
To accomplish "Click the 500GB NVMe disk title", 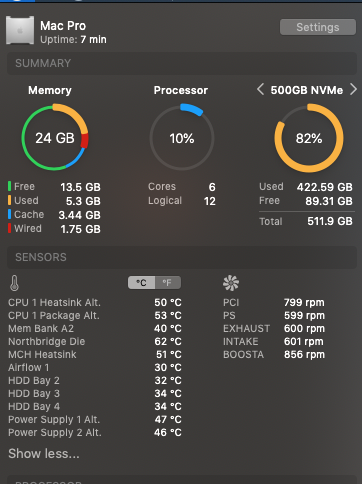I will [307, 90].
